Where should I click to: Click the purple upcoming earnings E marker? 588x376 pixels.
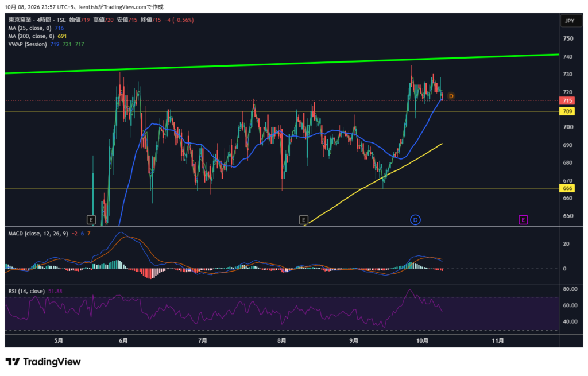coord(523,220)
